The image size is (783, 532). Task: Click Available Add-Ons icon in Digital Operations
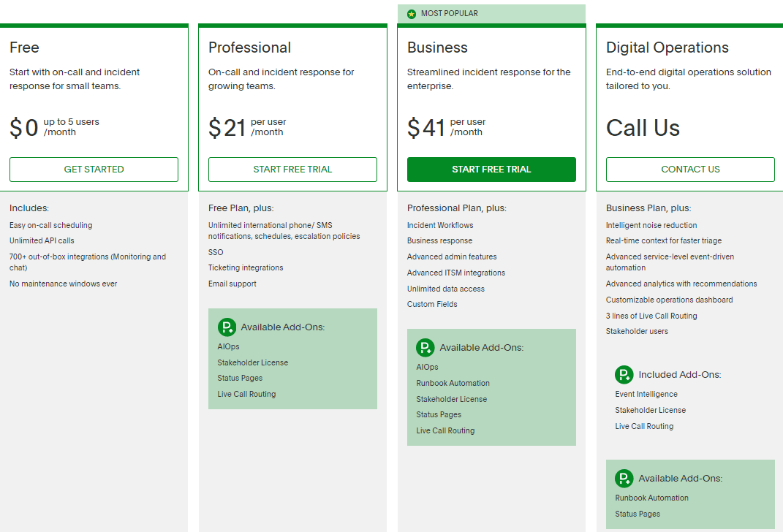tap(624, 479)
